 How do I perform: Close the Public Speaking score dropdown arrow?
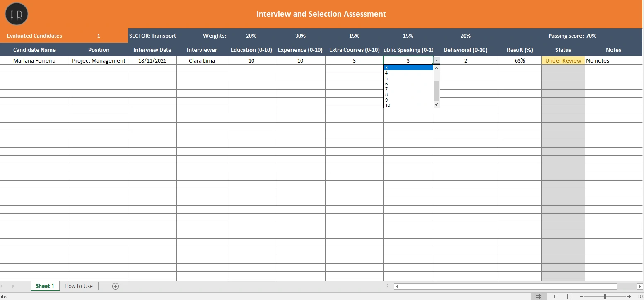pyautogui.click(x=437, y=60)
